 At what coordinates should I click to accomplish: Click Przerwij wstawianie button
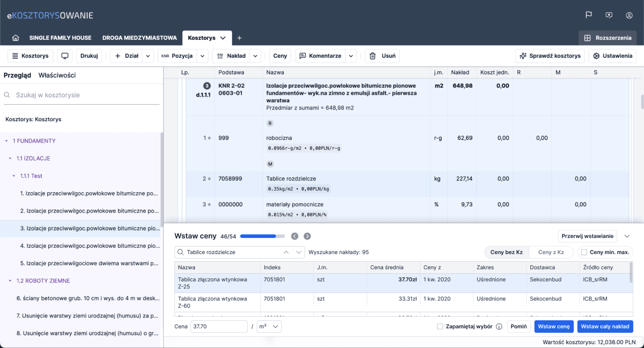[x=587, y=236]
